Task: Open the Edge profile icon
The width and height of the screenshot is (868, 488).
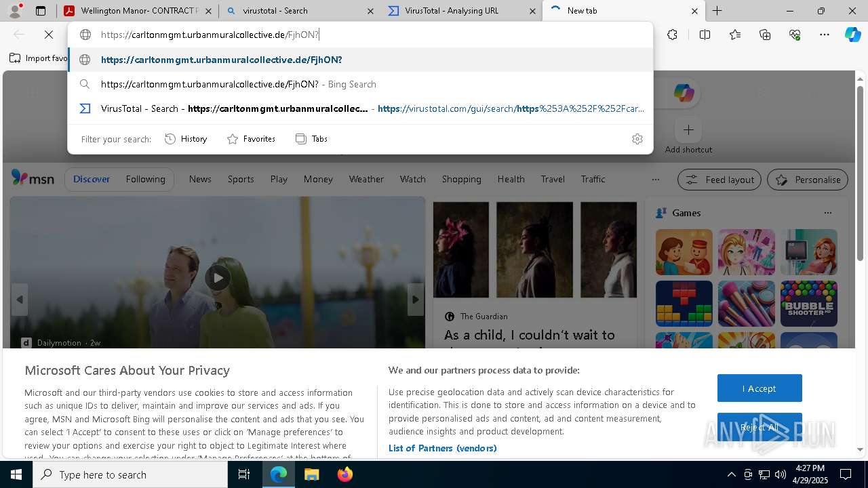Action: tap(15, 11)
